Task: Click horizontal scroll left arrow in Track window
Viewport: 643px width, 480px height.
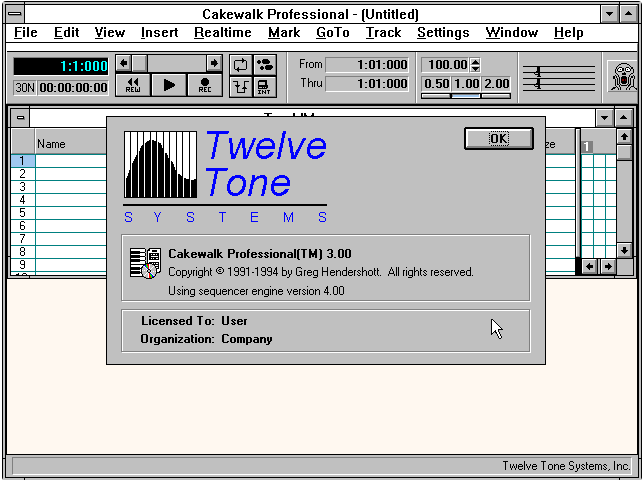Action: click(589, 266)
